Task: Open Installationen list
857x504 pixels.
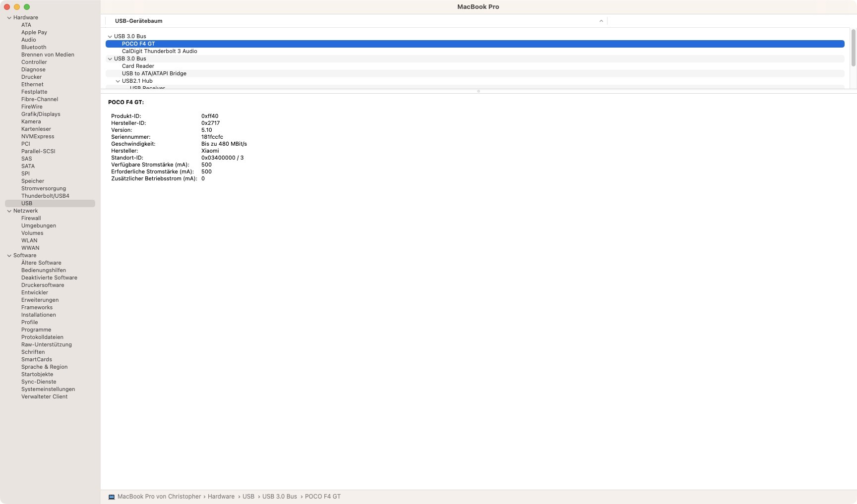Action: [x=39, y=315]
